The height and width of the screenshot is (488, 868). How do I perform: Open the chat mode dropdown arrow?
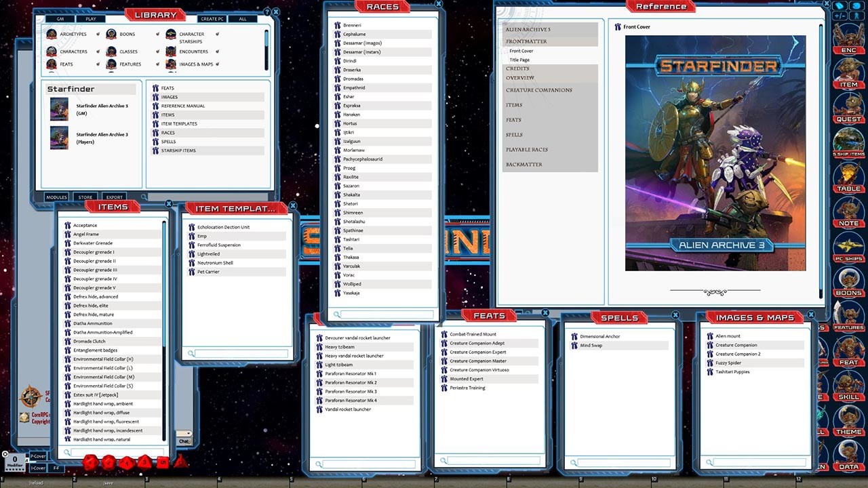(188, 433)
